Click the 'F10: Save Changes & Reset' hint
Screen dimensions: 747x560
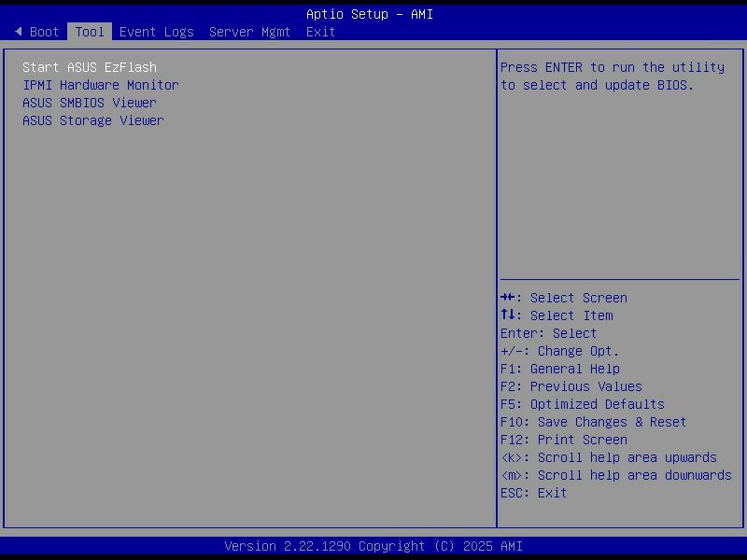coord(593,422)
